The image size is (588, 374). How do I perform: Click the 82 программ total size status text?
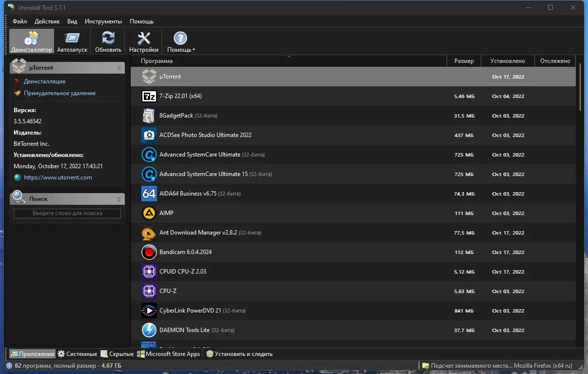pos(68,366)
